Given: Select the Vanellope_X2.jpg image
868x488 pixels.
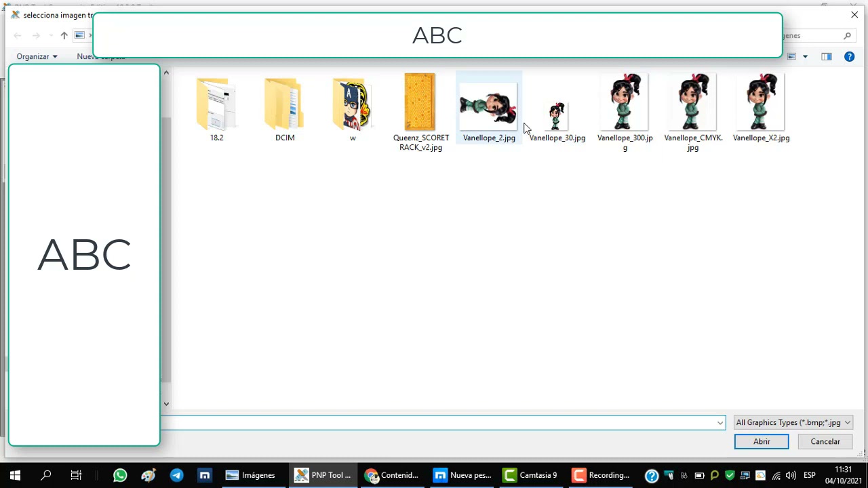Looking at the screenshot, I should 761,108.
